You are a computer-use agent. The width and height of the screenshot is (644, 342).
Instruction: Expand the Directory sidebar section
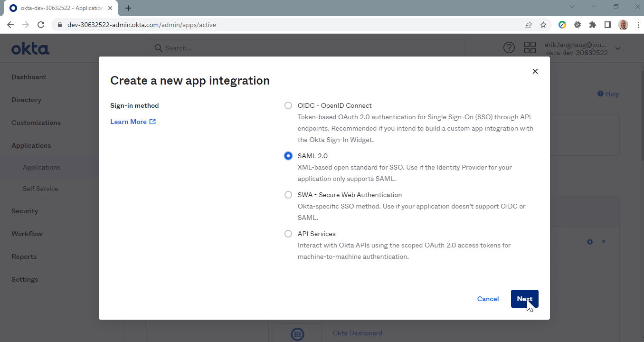(26, 100)
